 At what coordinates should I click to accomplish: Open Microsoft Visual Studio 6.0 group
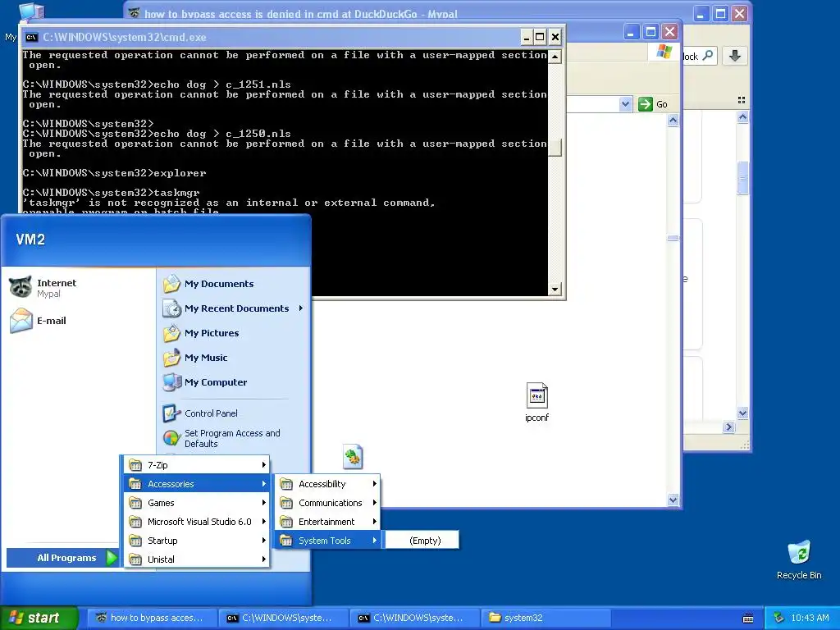point(197,521)
